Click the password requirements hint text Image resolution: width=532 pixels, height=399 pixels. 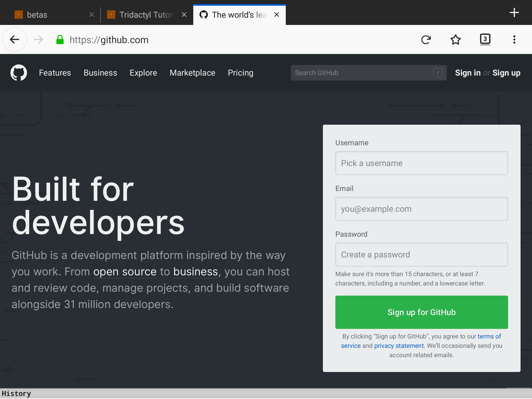click(x=410, y=279)
